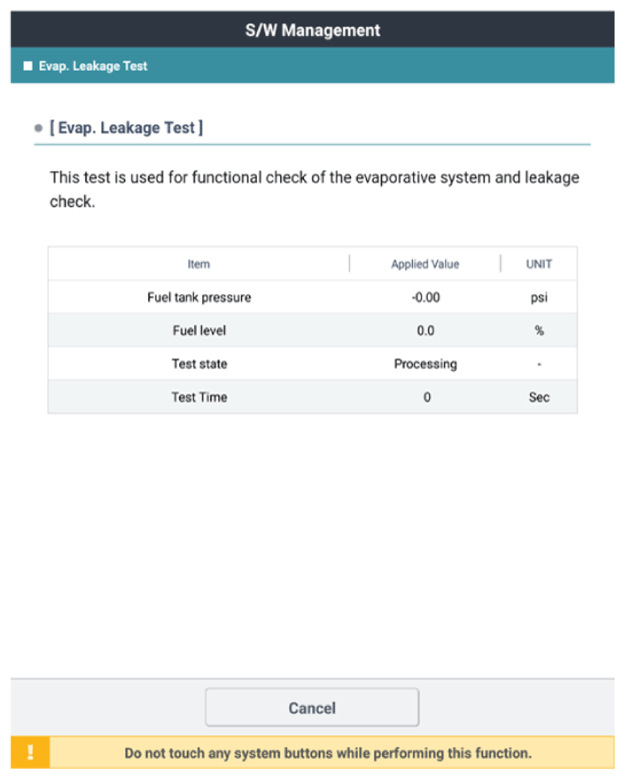Select the Test state row

click(x=312, y=364)
